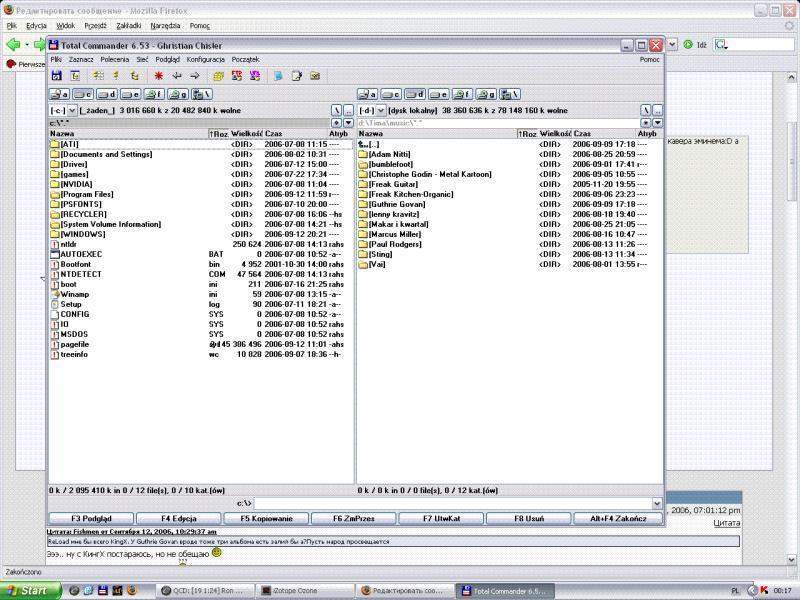Click the forward arrow toolbar icon
This screenshot has height=600, width=800.
[x=194, y=75]
